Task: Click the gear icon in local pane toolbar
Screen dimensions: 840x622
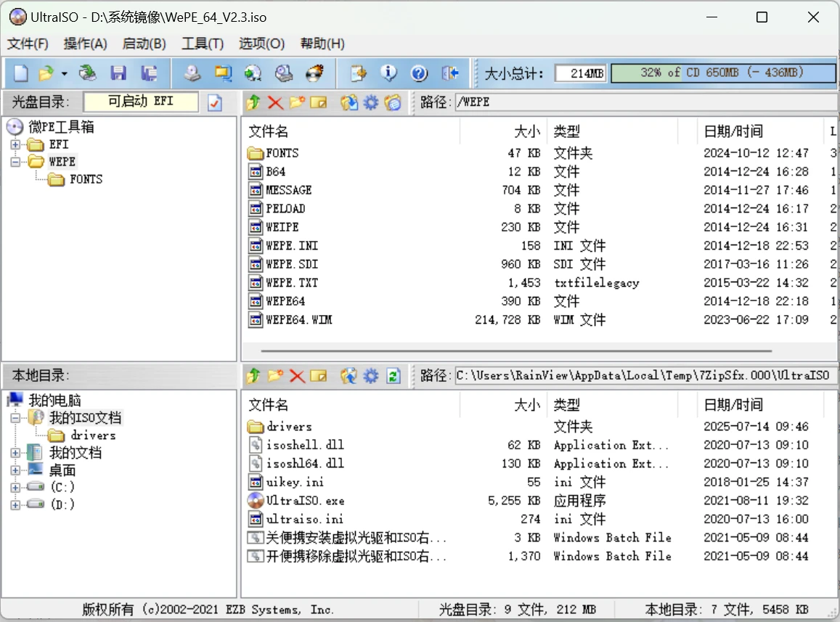Action: point(371,376)
